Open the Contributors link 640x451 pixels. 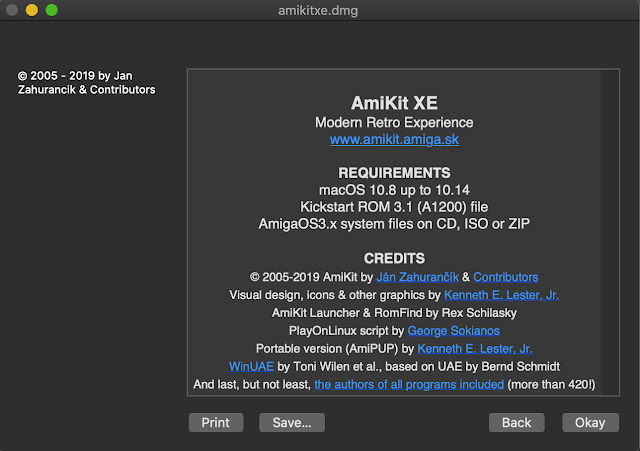(x=506, y=277)
